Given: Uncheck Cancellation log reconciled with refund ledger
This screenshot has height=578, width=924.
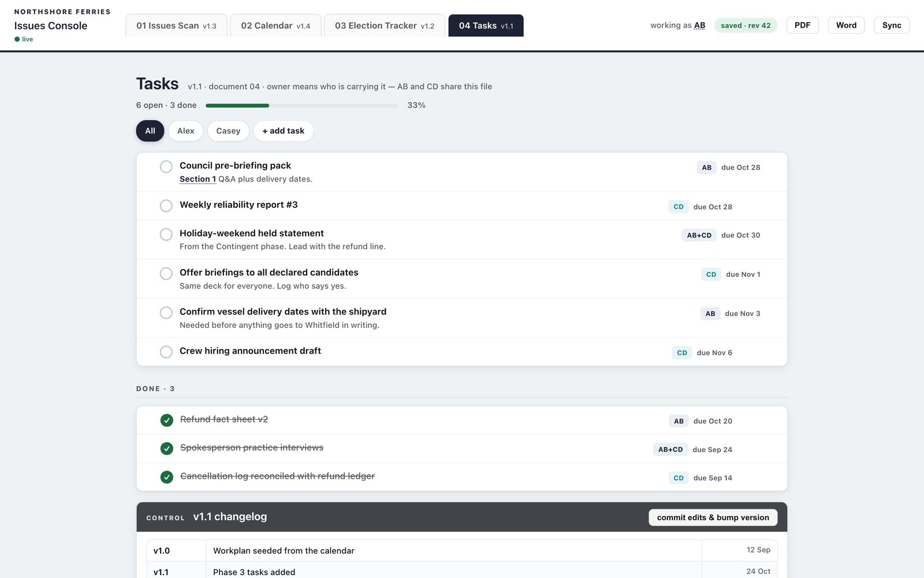Looking at the screenshot, I should 166,477.
